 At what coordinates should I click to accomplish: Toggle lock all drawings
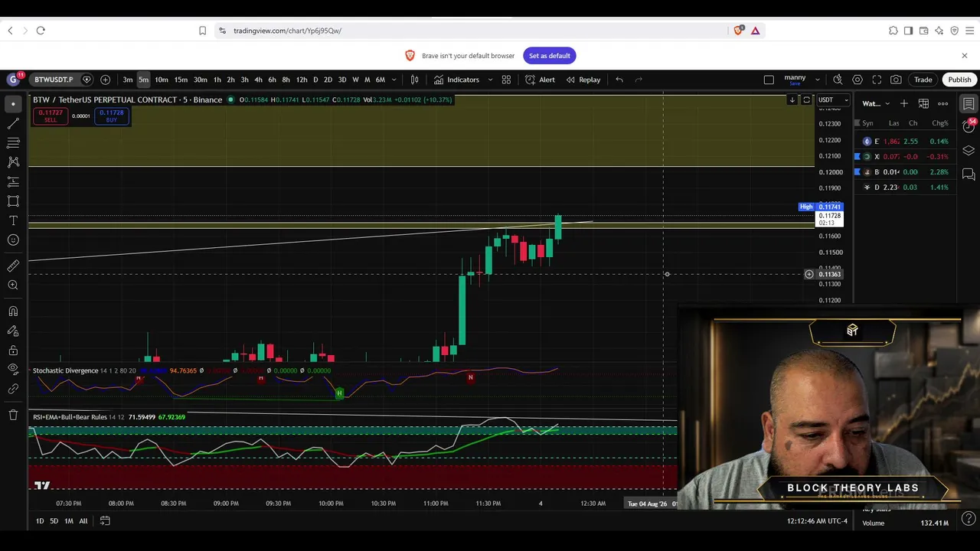coord(13,350)
